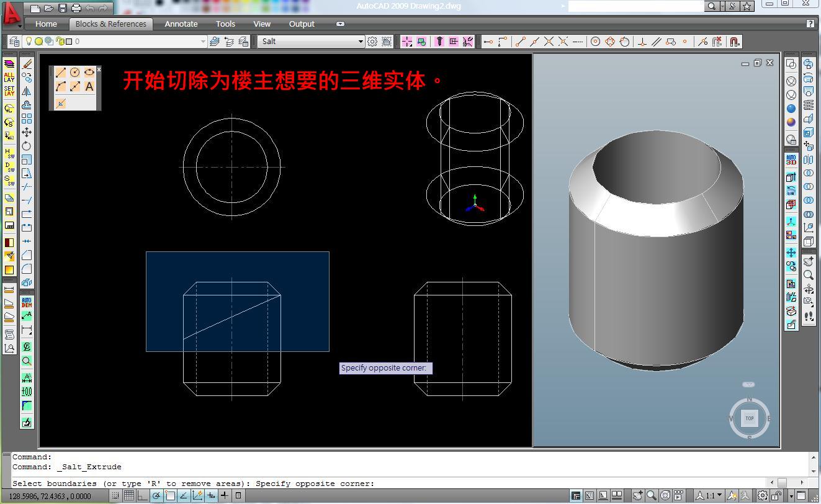Click the AUTO DIM tool
The height and width of the screenshot is (504, 821).
[27, 302]
